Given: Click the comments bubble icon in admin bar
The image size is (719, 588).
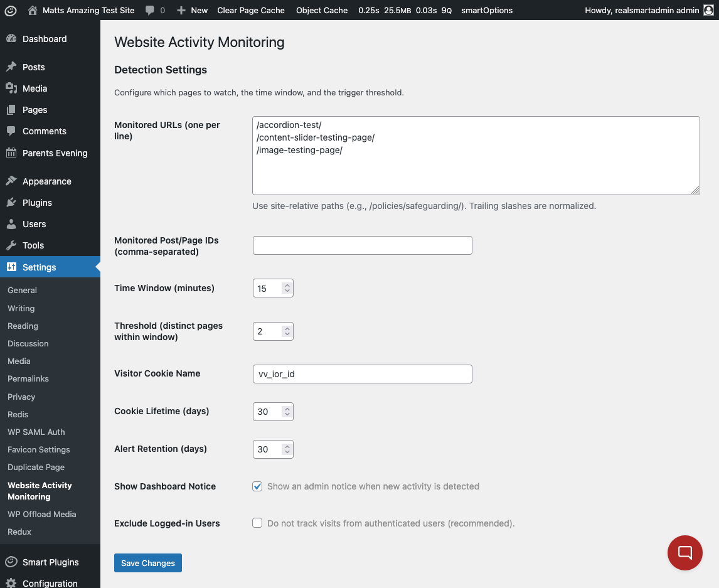Looking at the screenshot, I should pos(150,10).
